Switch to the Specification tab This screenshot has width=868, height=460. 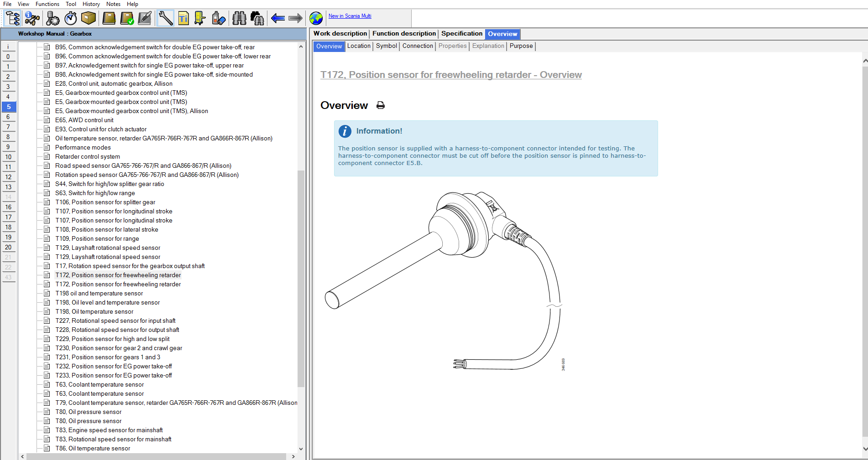click(461, 34)
